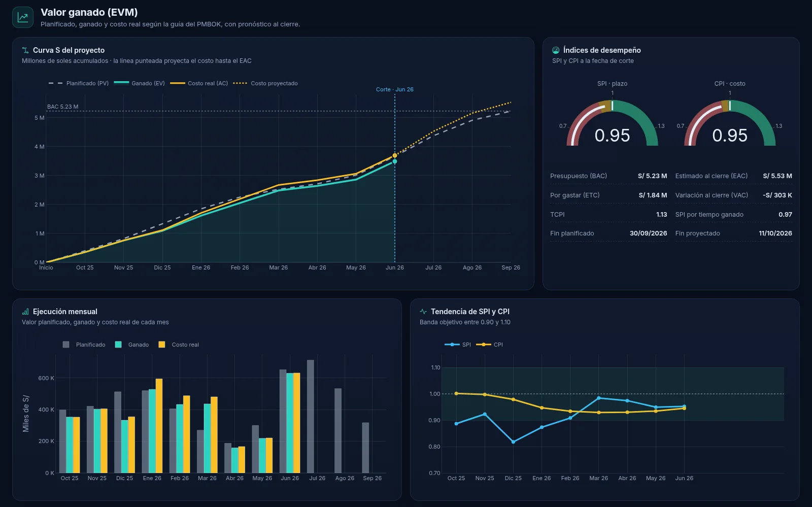The image size is (812, 507).
Task: Click the Índices de desempeño gauge icon
Action: tap(556, 50)
